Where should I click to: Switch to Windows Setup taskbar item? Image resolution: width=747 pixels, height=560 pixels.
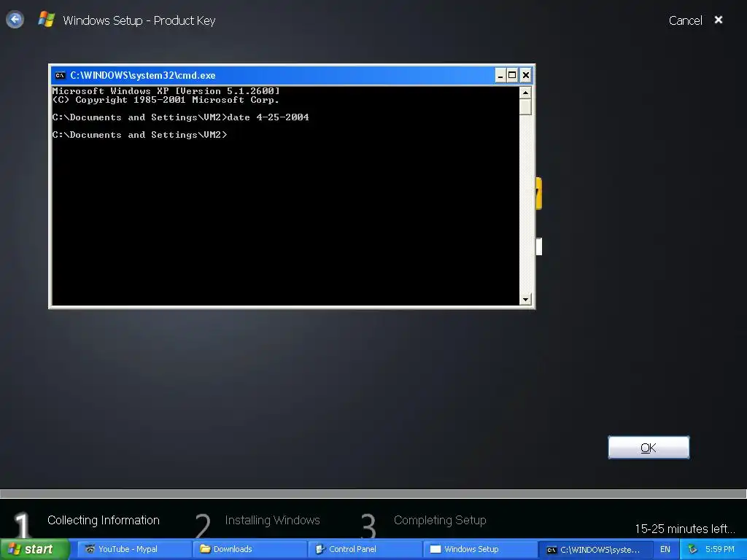point(480,549)
